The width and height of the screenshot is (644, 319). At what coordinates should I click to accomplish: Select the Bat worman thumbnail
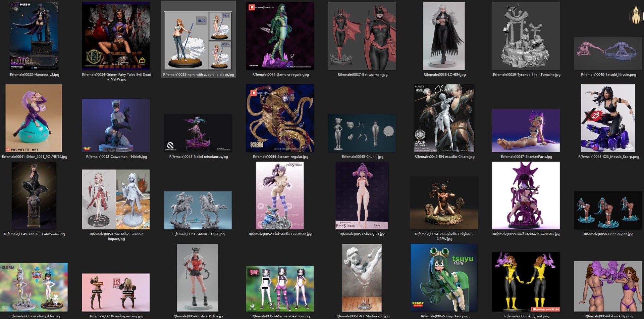click(x=362, y=36)
